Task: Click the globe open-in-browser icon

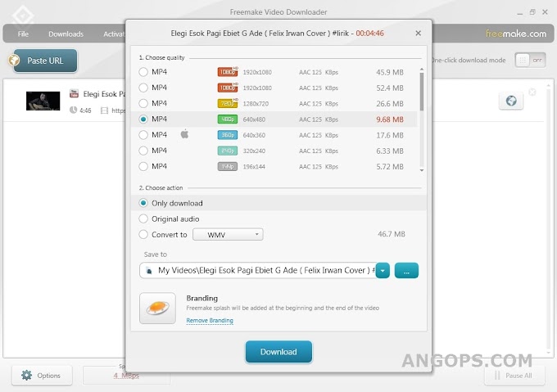Action: pyautogui.click(x=511, y=101)
